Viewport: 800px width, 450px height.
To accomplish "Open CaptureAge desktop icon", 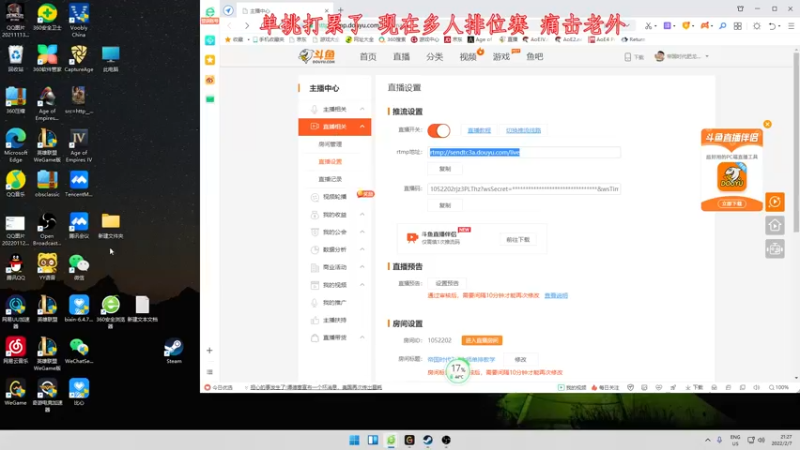I will (79, 58).
